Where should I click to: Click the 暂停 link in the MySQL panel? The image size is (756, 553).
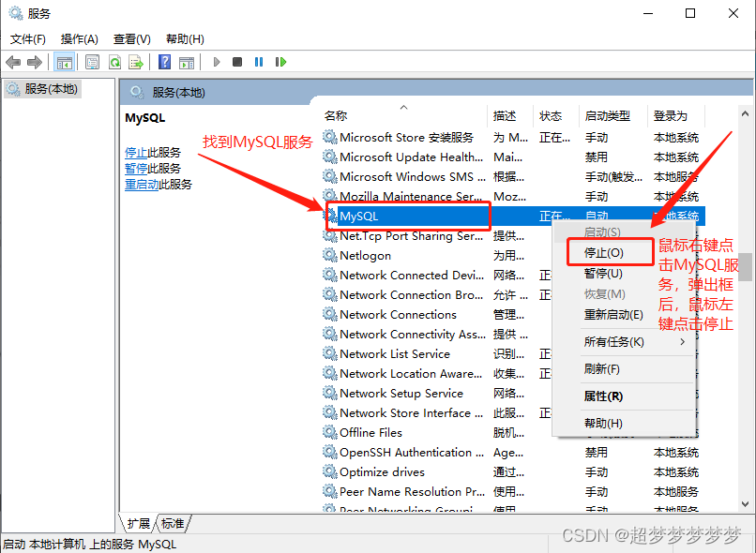[x=136, y=169]
